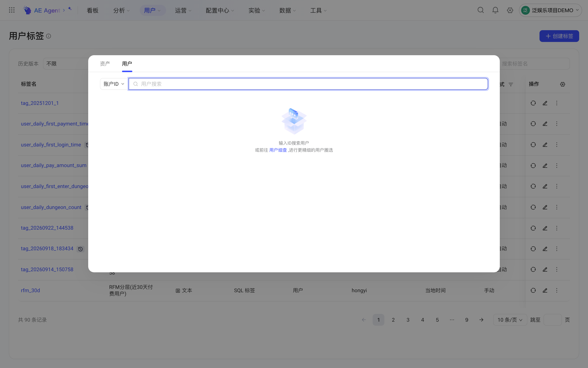Open more actions for user_daily_dungeon_count row
The height and width of the screenshot is (368, 588).
point(557,207)
